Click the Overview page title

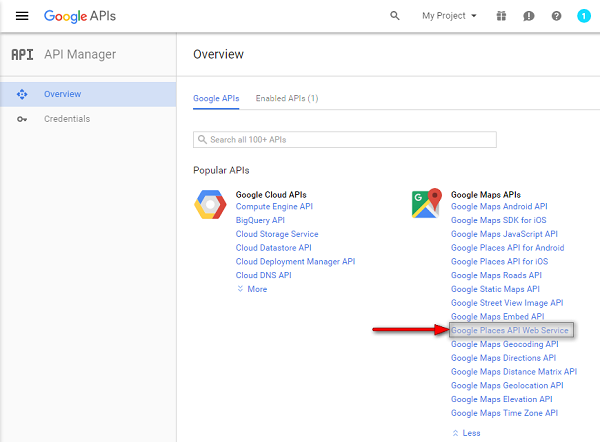click(218, 54)
